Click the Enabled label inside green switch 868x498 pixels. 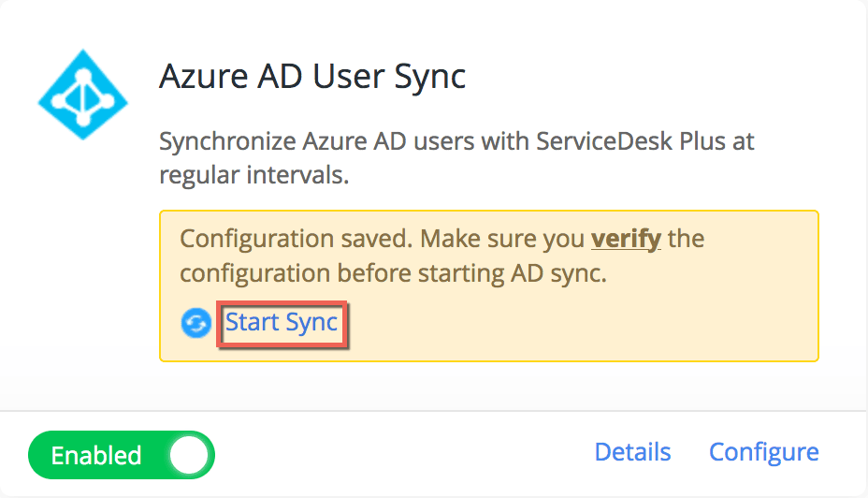pyautogui.click(x=95, y=456)
